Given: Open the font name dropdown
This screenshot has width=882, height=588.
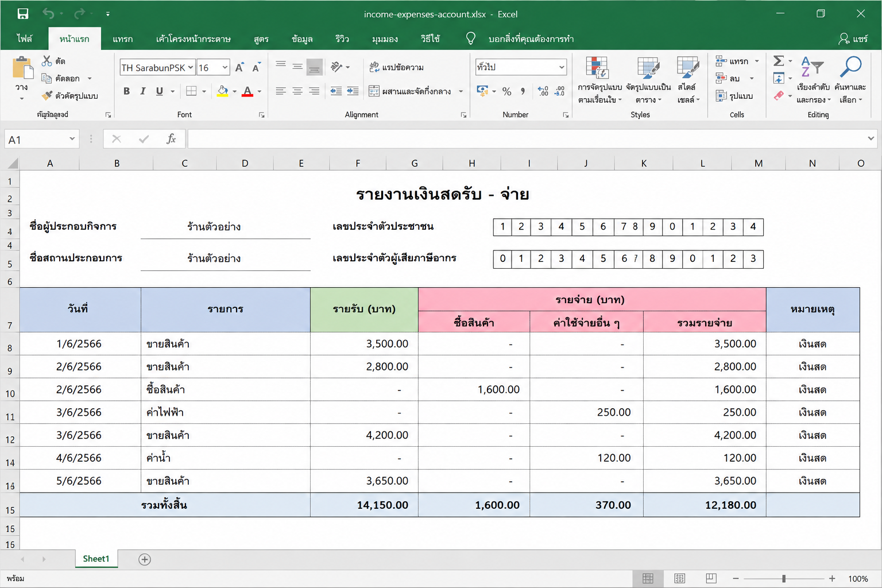Looking at the screenshot, I should 191,67.
